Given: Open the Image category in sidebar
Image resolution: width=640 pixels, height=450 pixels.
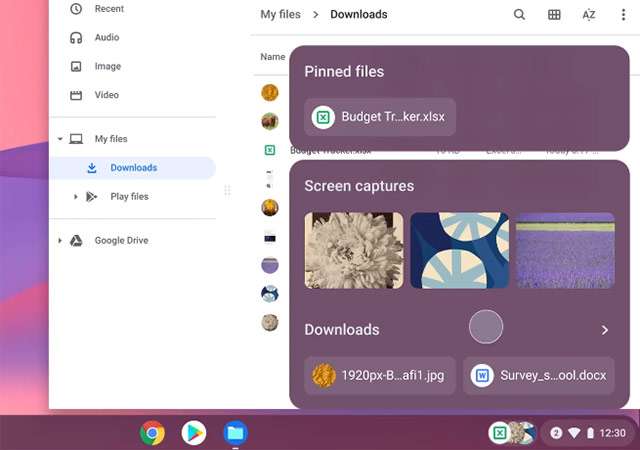Looking at the screenshot, I should click(107, 67).
